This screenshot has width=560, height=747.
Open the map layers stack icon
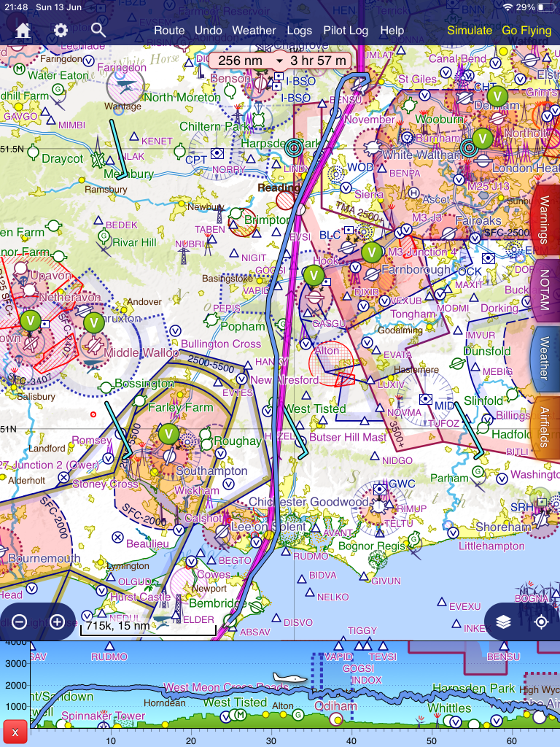[503, 622]
